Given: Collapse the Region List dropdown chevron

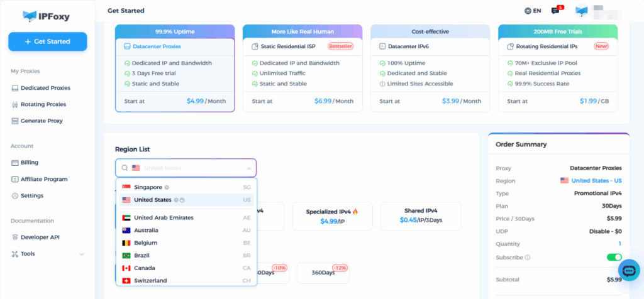Looking at the screenshot, I should (x=248, y=168).
